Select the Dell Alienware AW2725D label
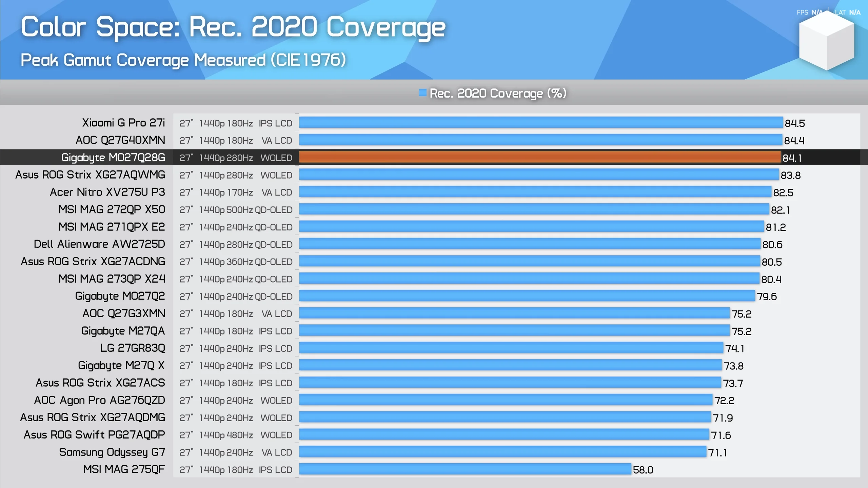The image size is (868, 488). click(99, 244)
